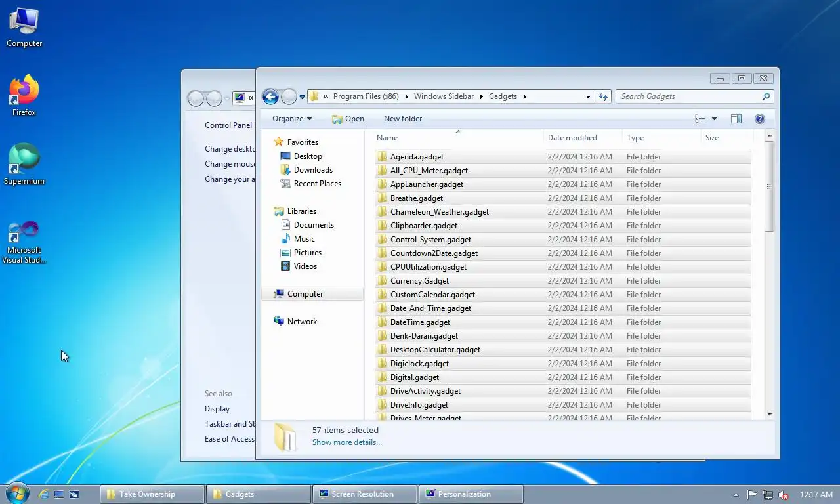Viewport: 840px width, 504px height.
Task: Sort by the Name column header
Action: click(x=458, y=138)
